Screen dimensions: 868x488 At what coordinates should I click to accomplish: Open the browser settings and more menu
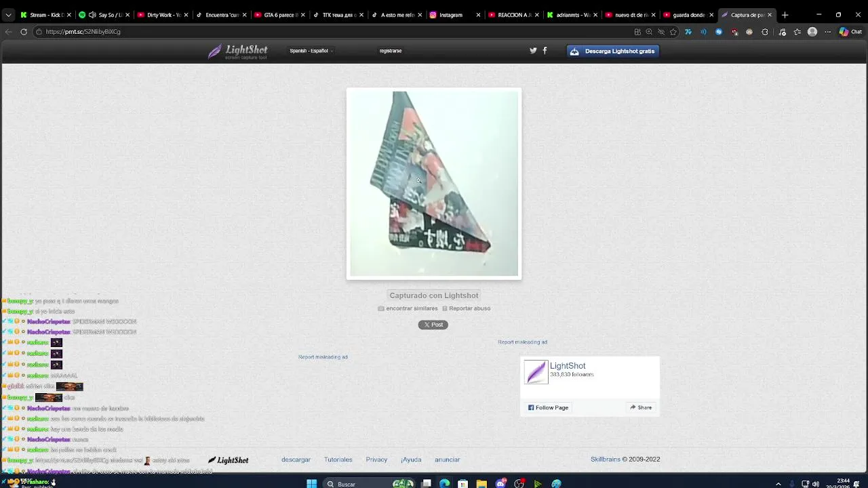(827, 32)
